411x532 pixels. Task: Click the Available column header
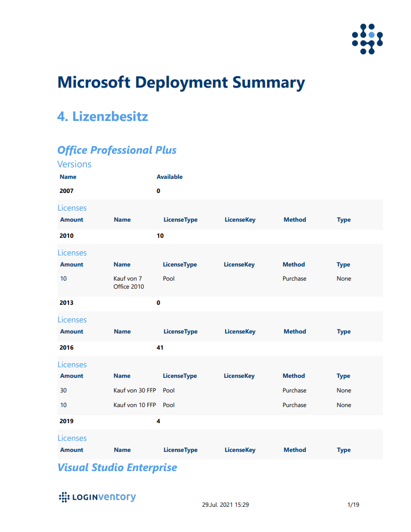pyautogui.click(x=169, y=177)
